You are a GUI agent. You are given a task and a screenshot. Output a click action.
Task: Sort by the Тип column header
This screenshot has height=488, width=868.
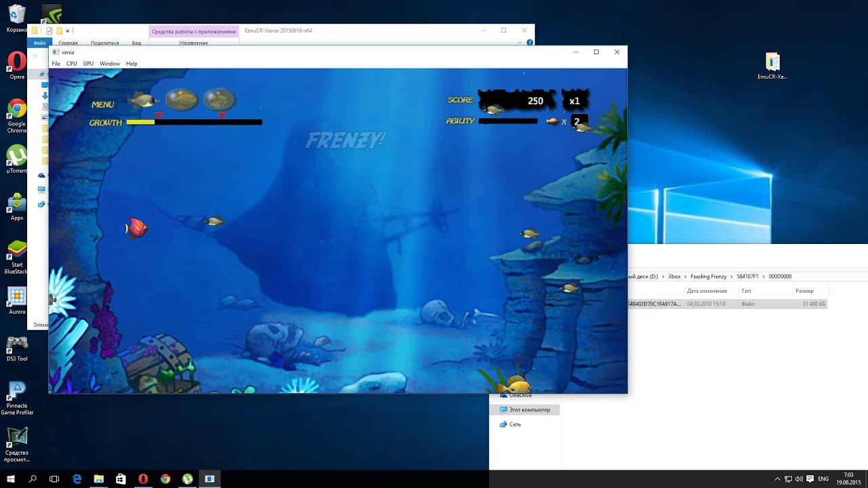tap(765, 291)
